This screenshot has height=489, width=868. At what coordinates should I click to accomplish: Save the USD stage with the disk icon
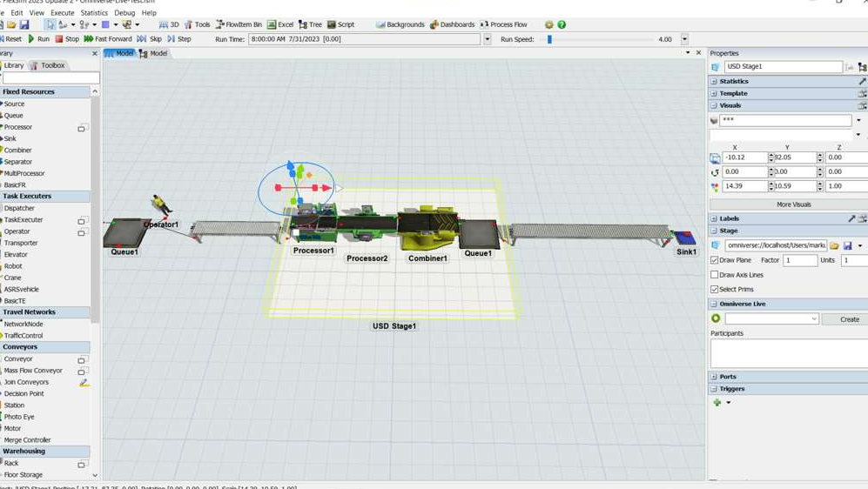pos(847,245)
